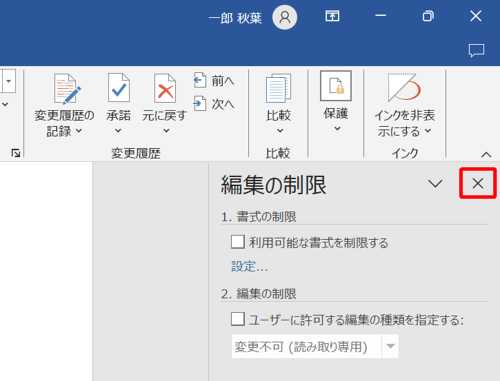Click the Compare (比較) documents icon

coord(279,88)
